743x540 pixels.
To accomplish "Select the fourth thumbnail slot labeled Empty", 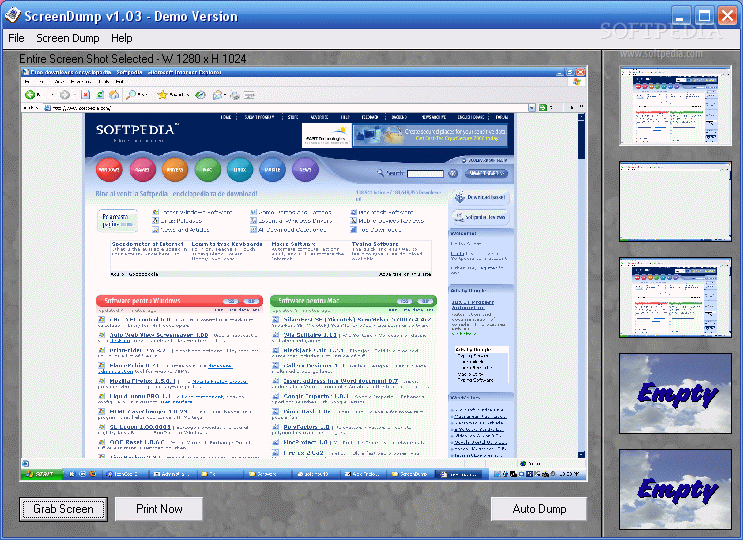I will [675, 394].
